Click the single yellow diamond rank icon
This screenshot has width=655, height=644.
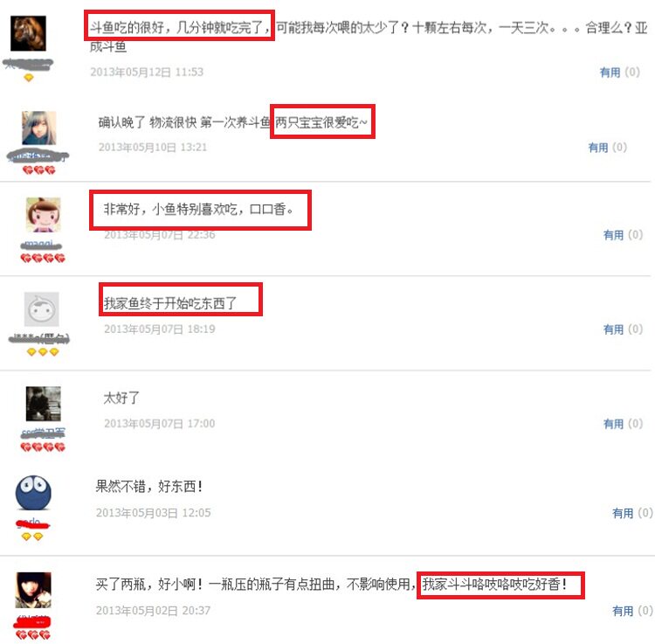29,78
